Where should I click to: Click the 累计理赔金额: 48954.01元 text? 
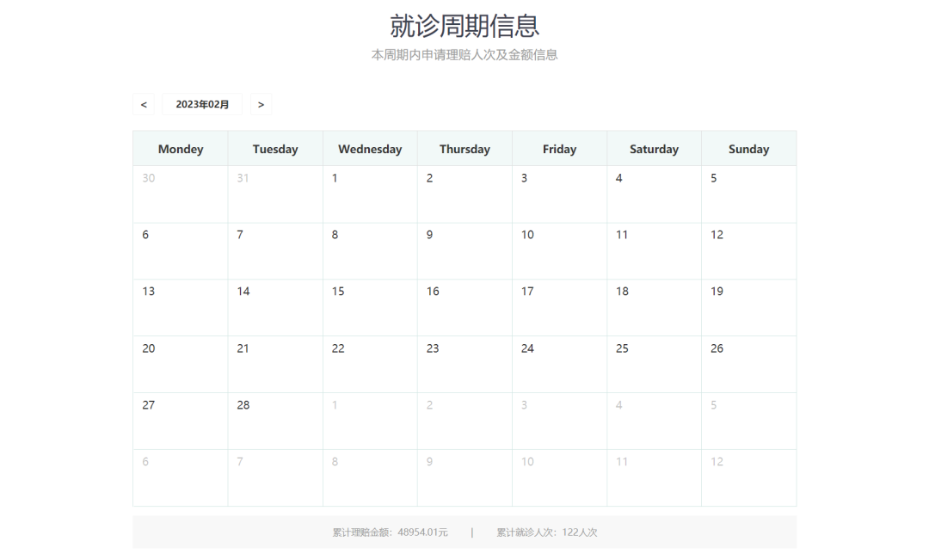(390, 532)
